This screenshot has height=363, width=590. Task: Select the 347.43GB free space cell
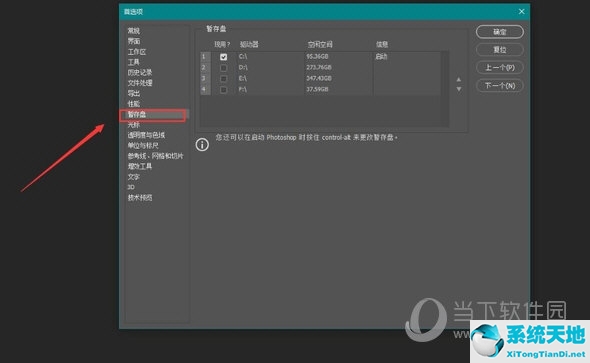[x=319, y=78]
